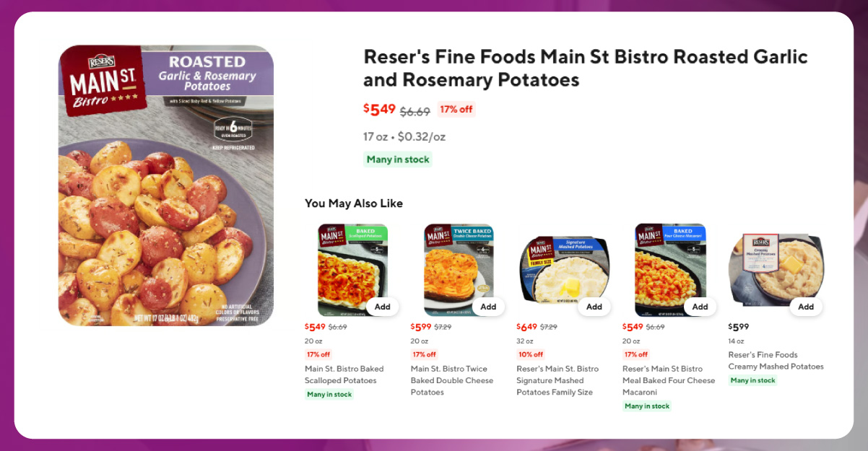Click the main Roasted Garlic and Rosemary Potatoes image
The width and height of the screenshot is (868, 451).
click(166, 184)
